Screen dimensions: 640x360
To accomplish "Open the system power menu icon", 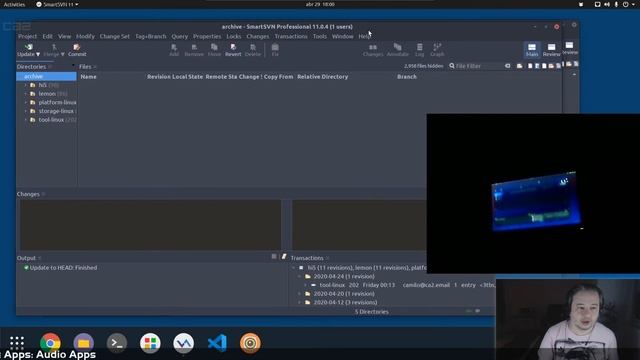I will [625, 4].
